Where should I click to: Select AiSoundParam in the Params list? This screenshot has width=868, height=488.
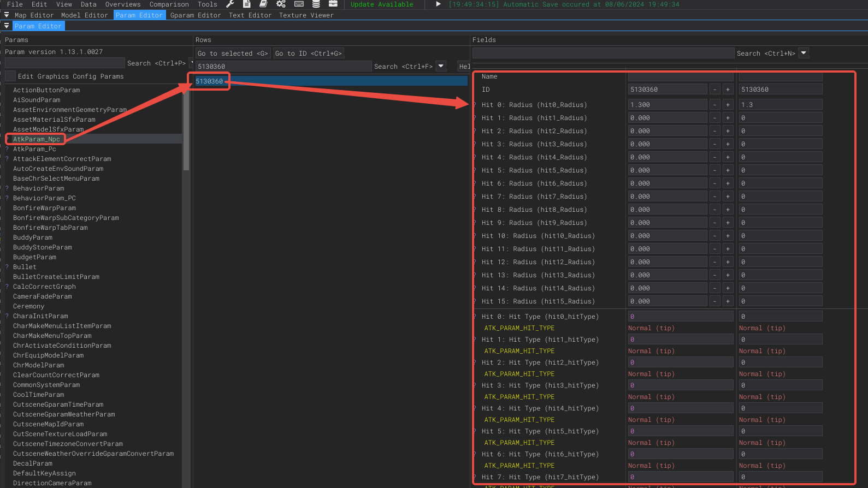coord(37,100)
